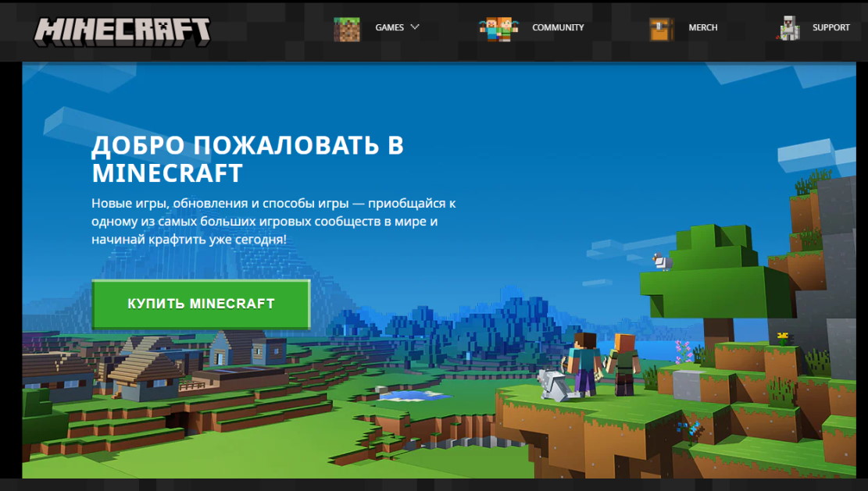The width and height of the screenshot is (868, 491).
Task: Click the Steve character on the cliff
Action: [x=584, y=362]
